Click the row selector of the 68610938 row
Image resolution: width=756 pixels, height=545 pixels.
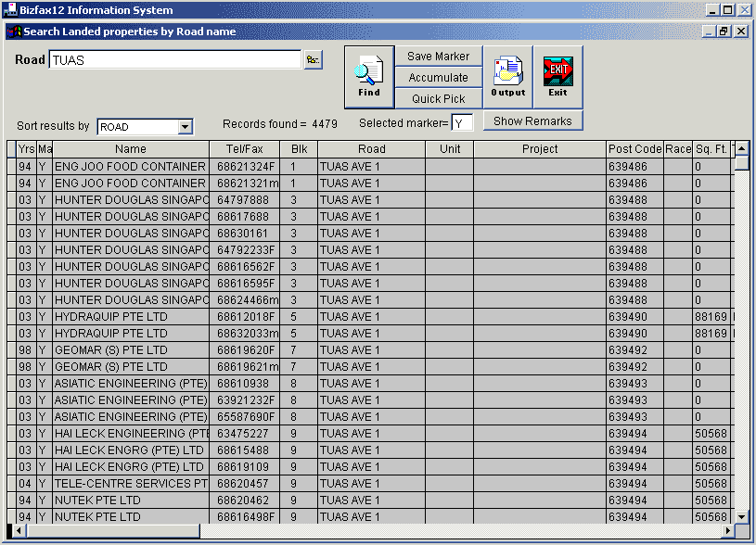11,384
